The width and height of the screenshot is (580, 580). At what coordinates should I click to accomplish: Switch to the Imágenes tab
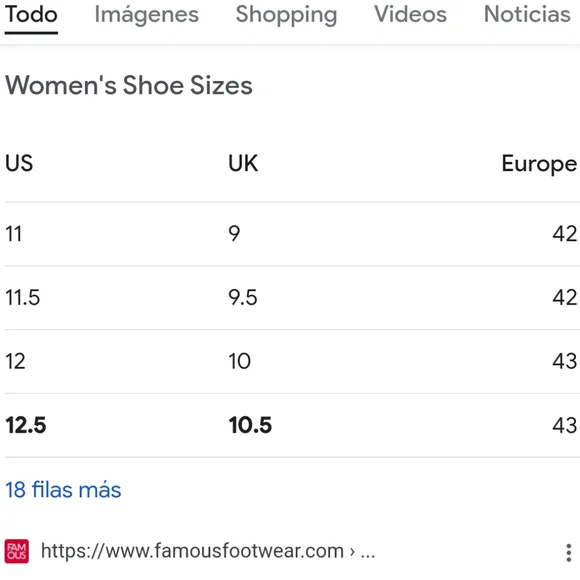coord(146,15)
